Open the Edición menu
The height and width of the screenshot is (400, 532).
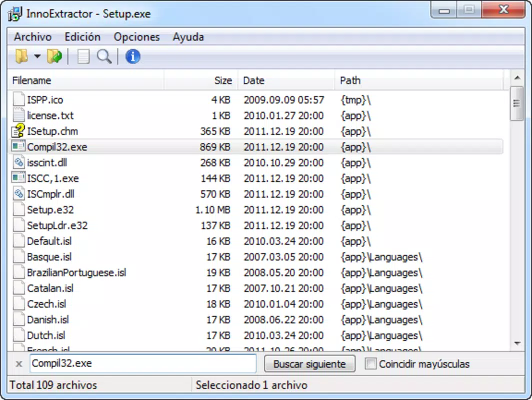[82, 36]
